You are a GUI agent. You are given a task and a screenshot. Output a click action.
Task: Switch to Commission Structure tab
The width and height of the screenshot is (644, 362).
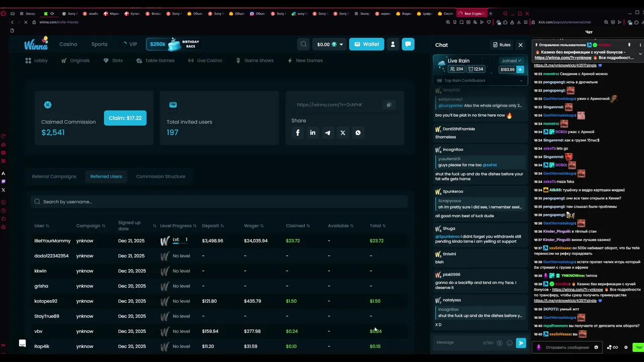[160, 176]
